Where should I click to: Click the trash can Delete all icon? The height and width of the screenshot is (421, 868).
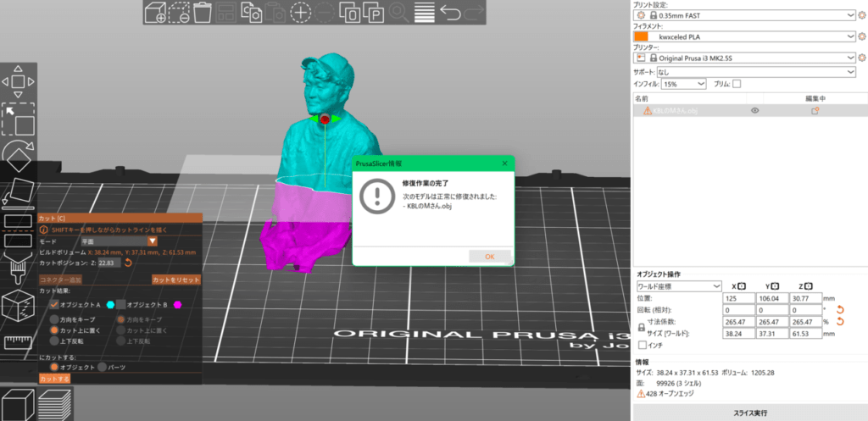(204, 12)
